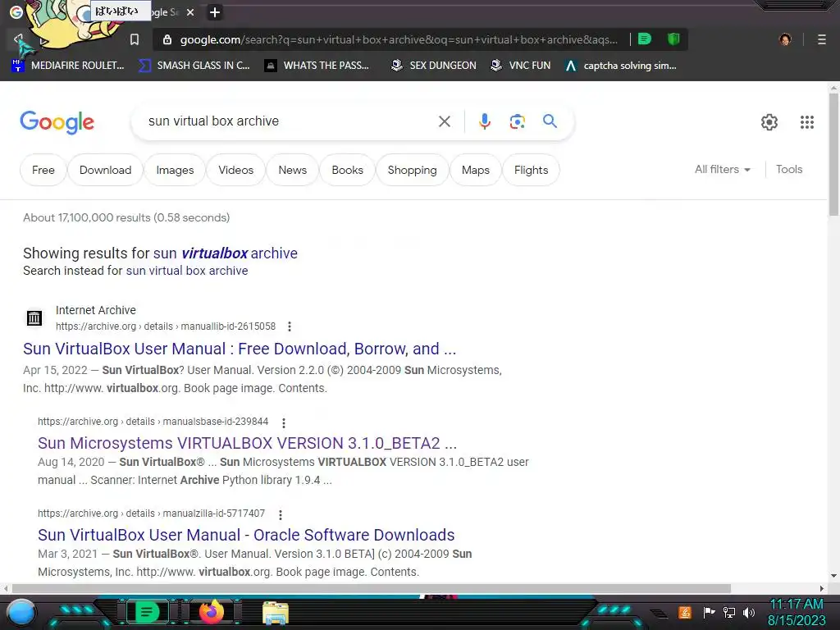The image size is (840, 630).
Task: Click the scroll right arrow
Action: pyautogui.click(x=822, y=588)
